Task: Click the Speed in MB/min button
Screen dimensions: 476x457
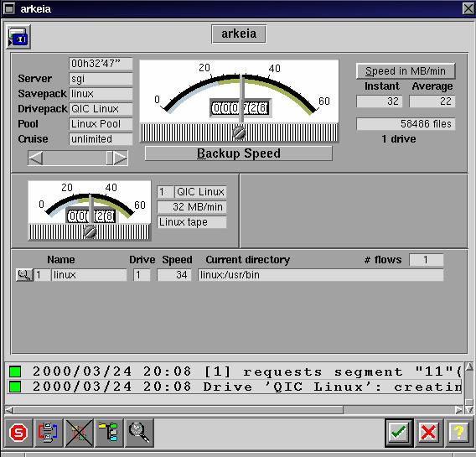Action: tap(406, 71)
